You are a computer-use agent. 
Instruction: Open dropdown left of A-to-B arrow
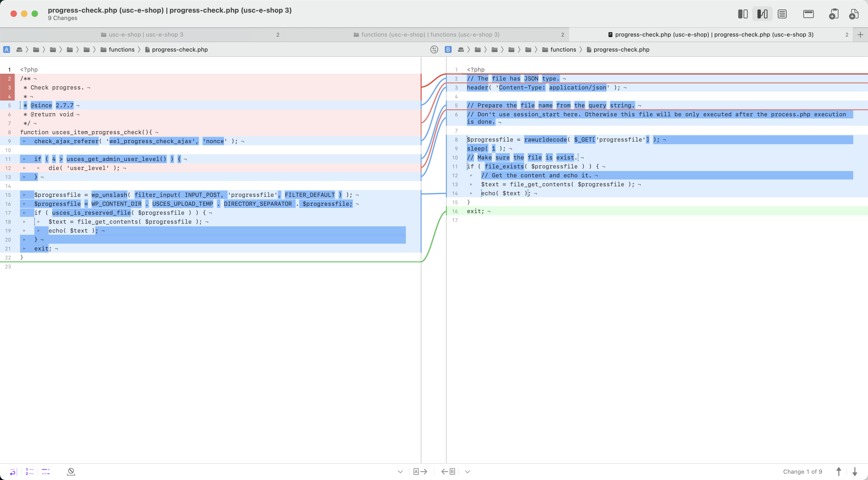click(x=400, y=472)
